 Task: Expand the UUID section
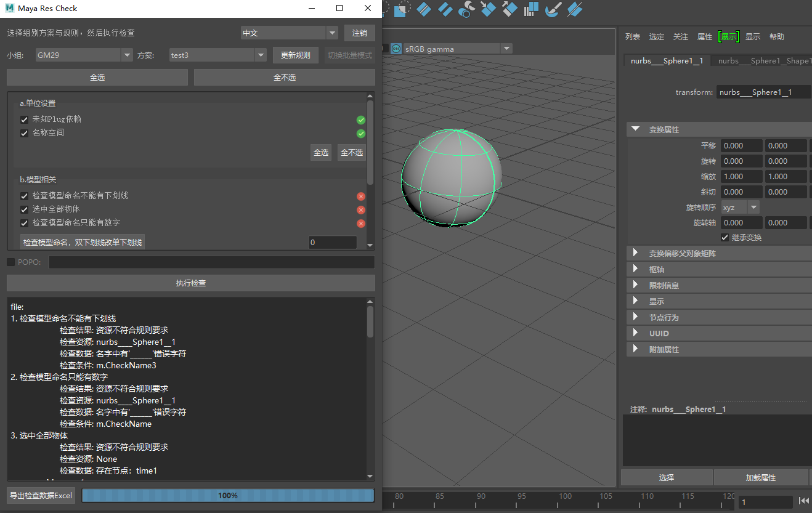coord(719,333)
